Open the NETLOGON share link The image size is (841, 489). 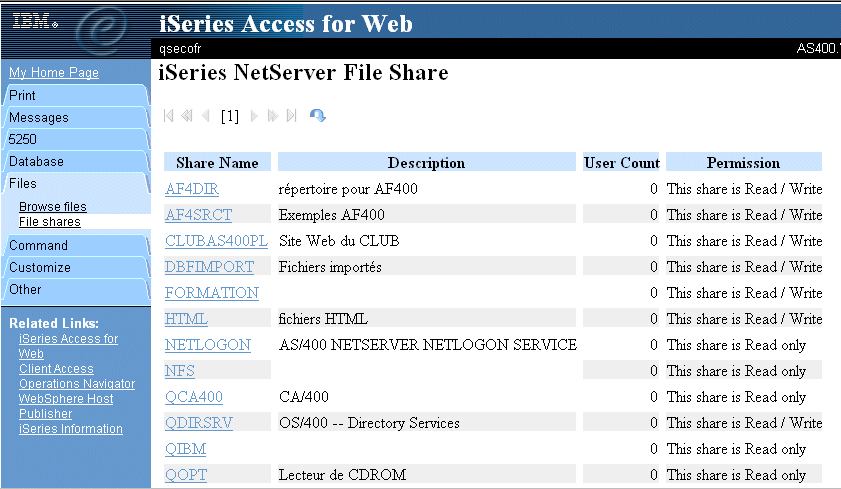tap(208, 345)
